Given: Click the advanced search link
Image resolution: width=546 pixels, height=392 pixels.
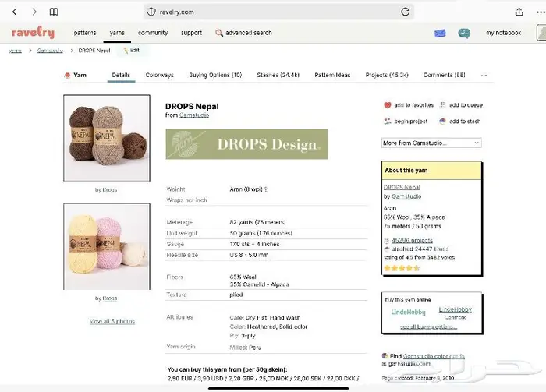Looking at the screenshot, I should pyautogui.click(x=243, y=33).
